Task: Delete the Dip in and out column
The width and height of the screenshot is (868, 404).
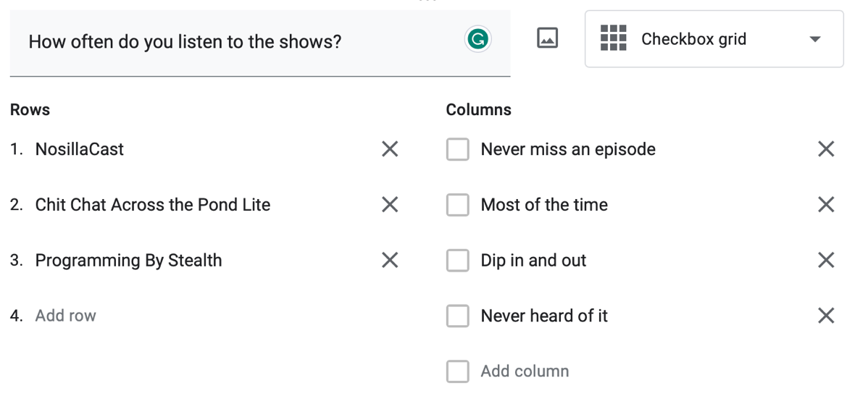Action: 826,260
